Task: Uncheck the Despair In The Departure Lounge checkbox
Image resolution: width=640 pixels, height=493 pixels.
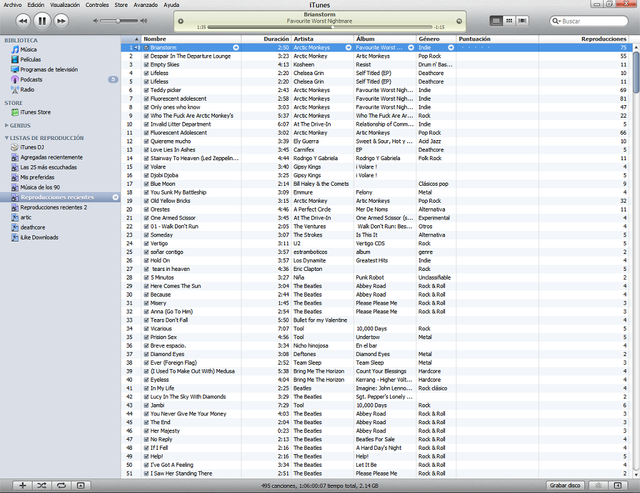Action: pos(146,56)
